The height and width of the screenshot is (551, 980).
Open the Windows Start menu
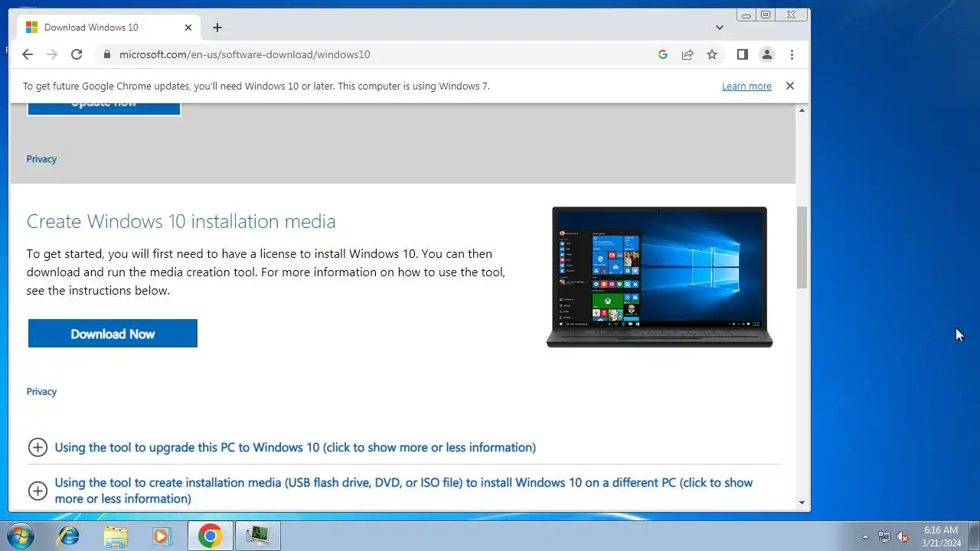(x=21, y=536)
